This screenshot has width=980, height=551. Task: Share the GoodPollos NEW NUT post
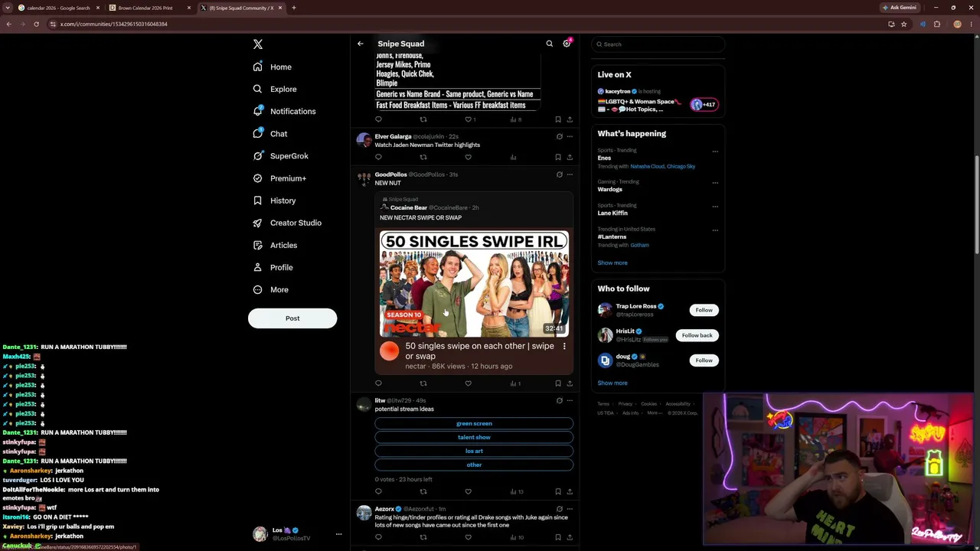(x=570, y=383)
